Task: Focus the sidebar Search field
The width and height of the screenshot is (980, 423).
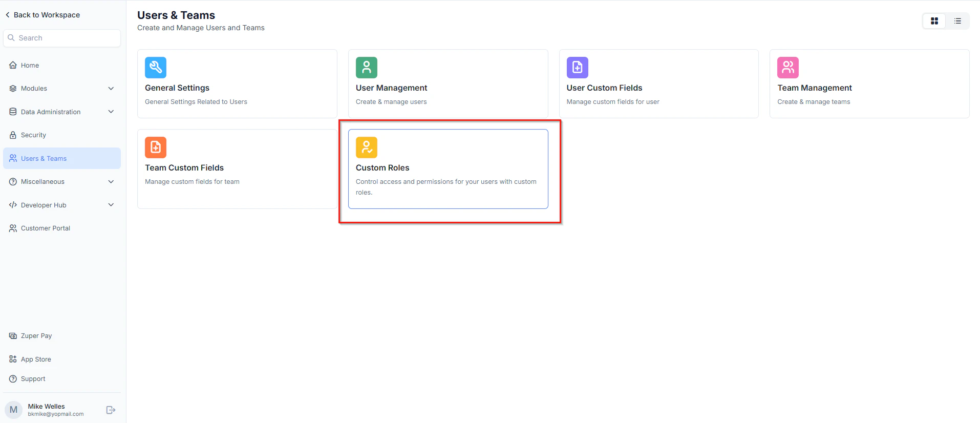Action: (62, 38)
